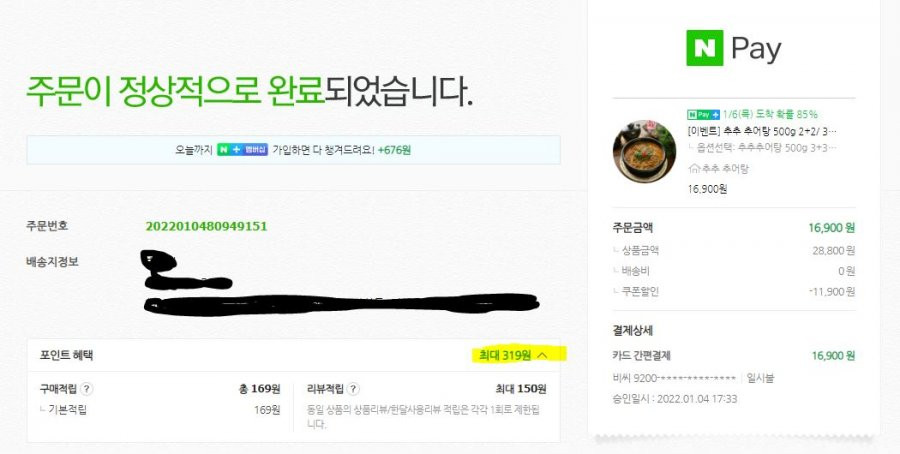Click the N+ 멤버십 badge in banner
This screenshot has width=900, height=454.
[x=242, y=150]
